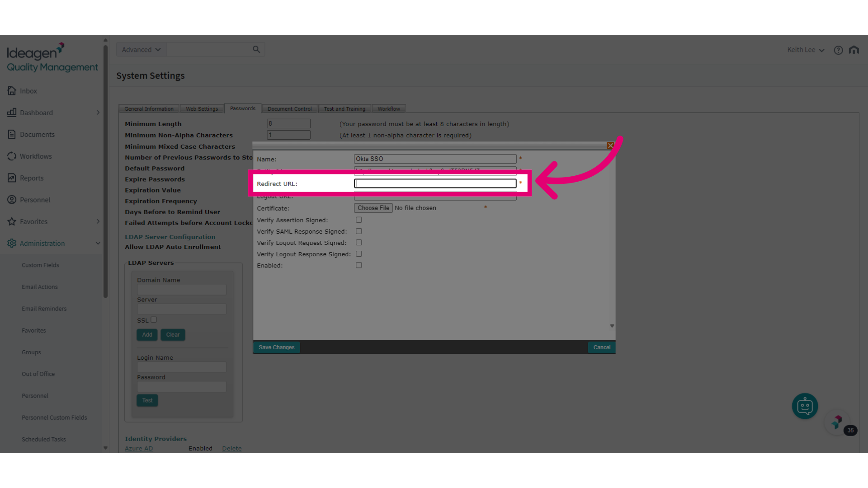Collapse the Administration section chevron

click(98, 243)
